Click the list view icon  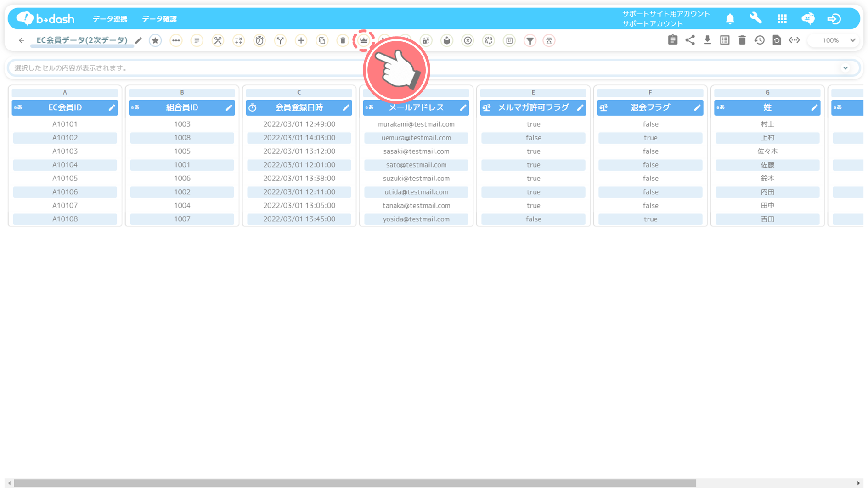coord(725,40)
